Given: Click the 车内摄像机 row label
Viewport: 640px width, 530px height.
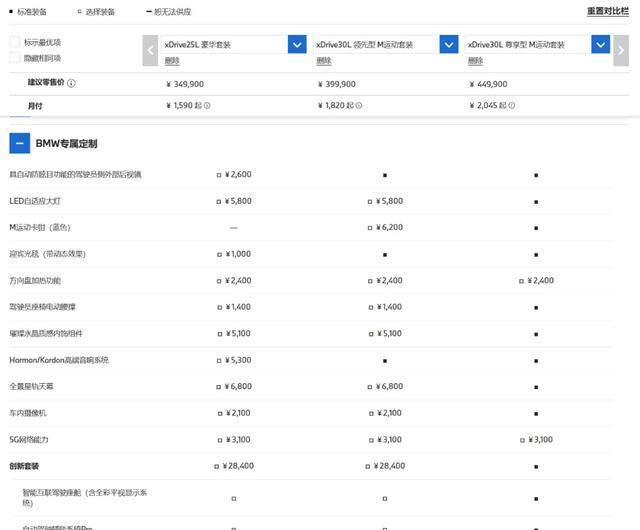Looking at the screenshot, I should coord(28,413).
